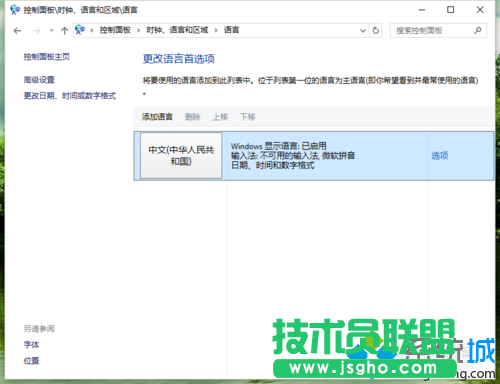Click 添加语言 toolbar button
The height and width of the screenshot is (384, 500).
coord(157,117)
